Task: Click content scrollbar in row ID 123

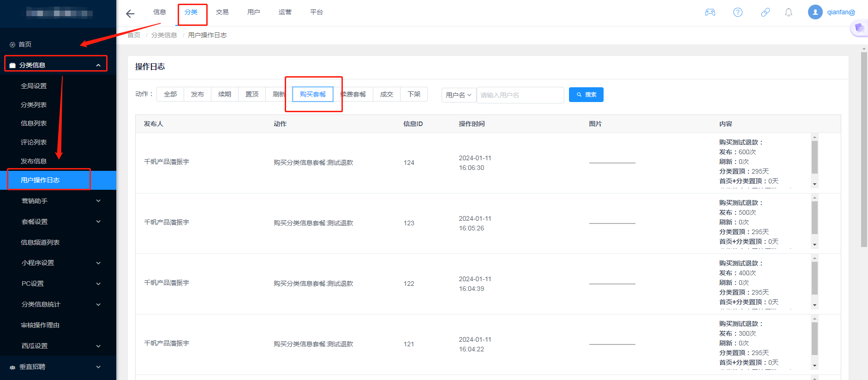Action: point(814,217)
